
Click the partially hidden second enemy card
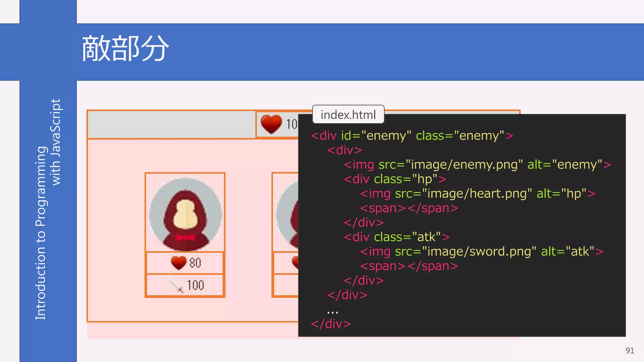(285, 235)
